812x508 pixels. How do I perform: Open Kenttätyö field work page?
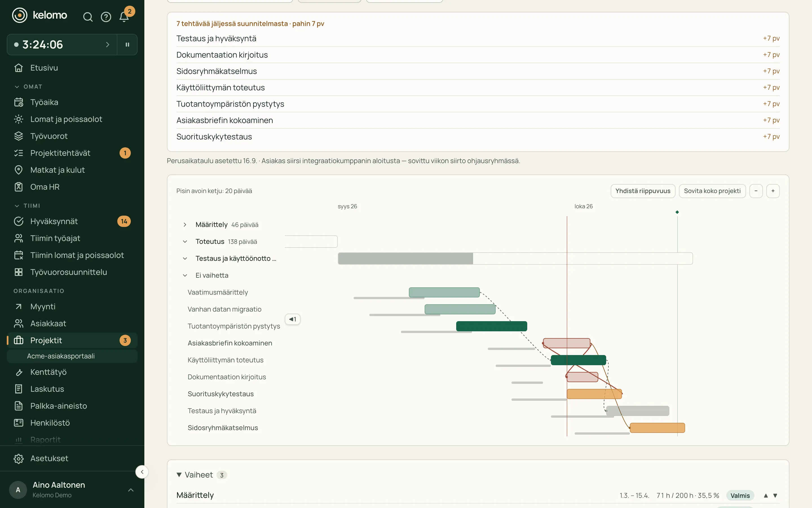(72, 372)
